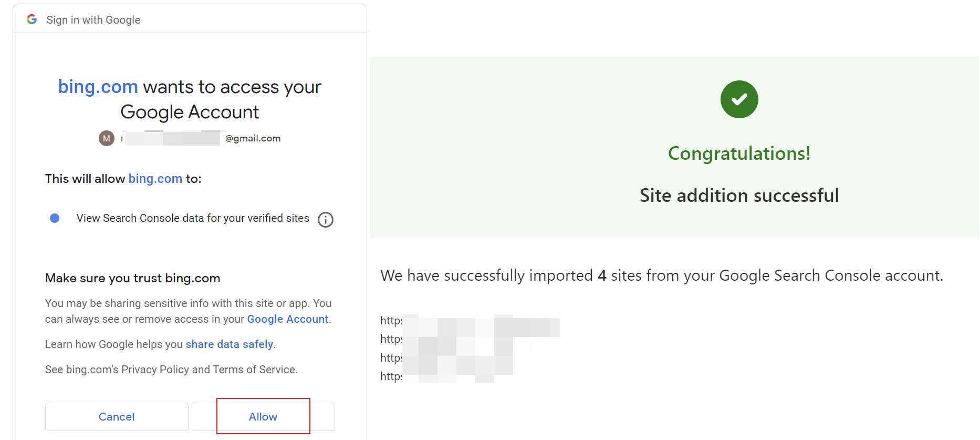Image resolution: width=980 pixels, height=440 pixels.
Task: Click the green checkmark success icon
Action: [739, 99]
